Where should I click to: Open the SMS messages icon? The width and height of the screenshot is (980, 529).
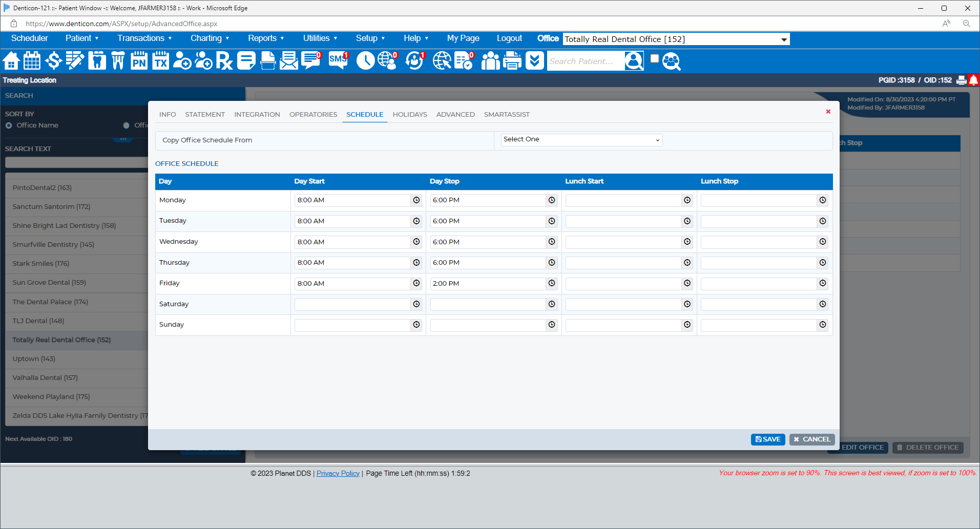338,60
